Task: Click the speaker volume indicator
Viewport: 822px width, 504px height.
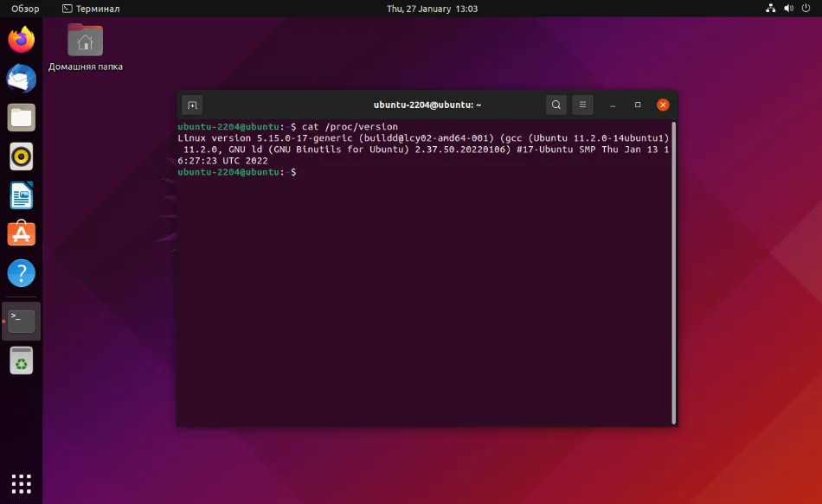Action: click(787, 8)
